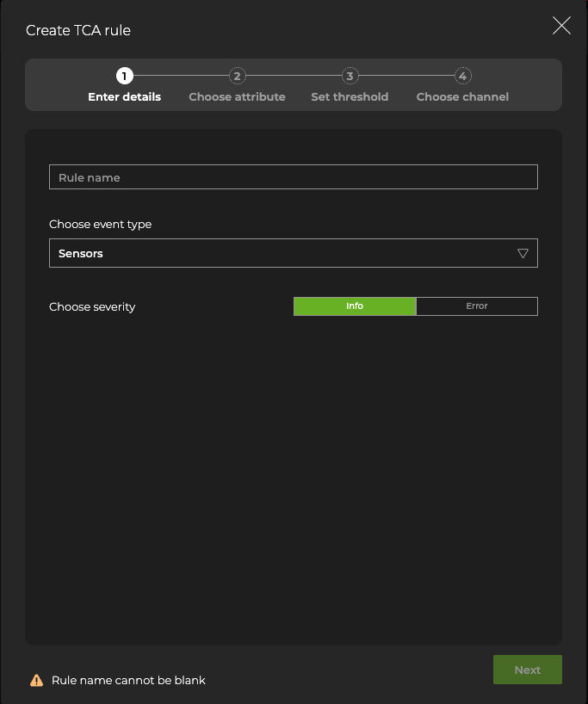The height and width of the screenshot is (704, 588).
Task: Jump to the Choose attribute step label
Action: point(237,97)
